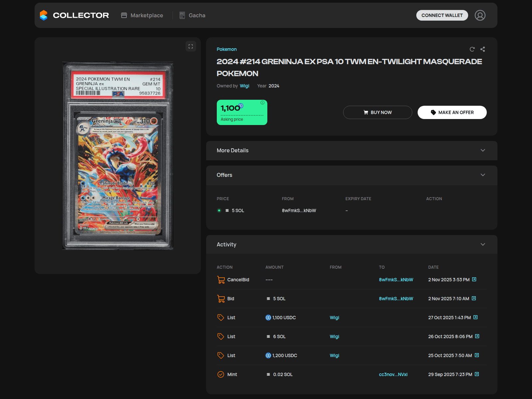The image size is (532, 399).
Task: Click the USDC coin icon beside 1,100 USDC
Action: click(268, 318)
